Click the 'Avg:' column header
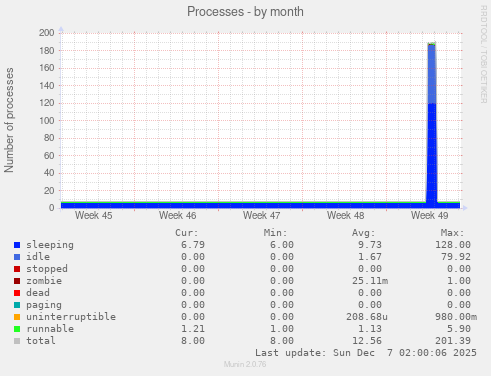Screen dimensions: 491x376 [364, 233]
